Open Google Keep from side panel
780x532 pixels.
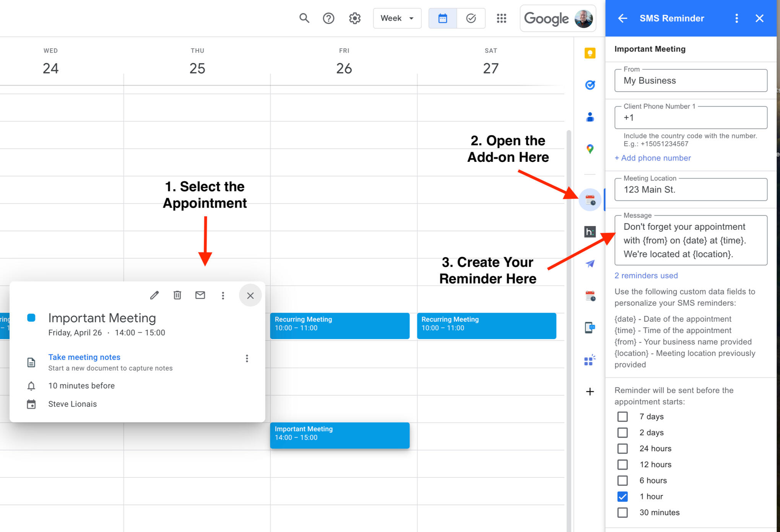pyautogui.click(x=590, y=53)
